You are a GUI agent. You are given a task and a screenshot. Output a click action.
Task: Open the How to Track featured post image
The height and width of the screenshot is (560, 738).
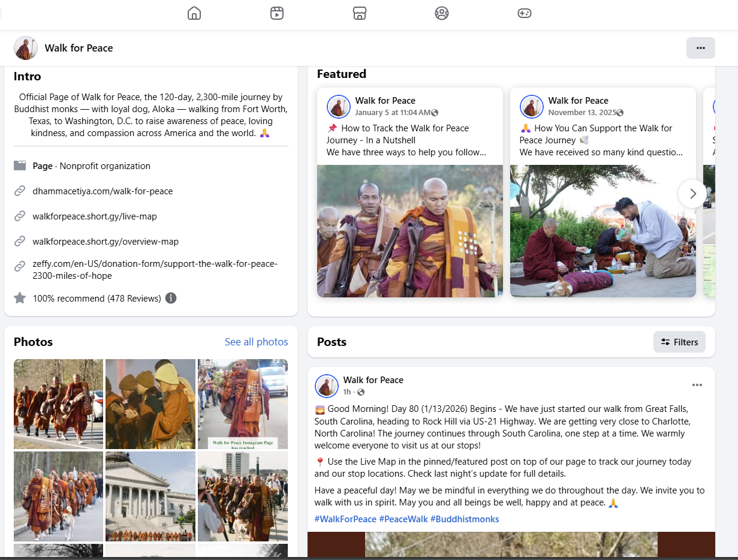[x=409, y=231]
